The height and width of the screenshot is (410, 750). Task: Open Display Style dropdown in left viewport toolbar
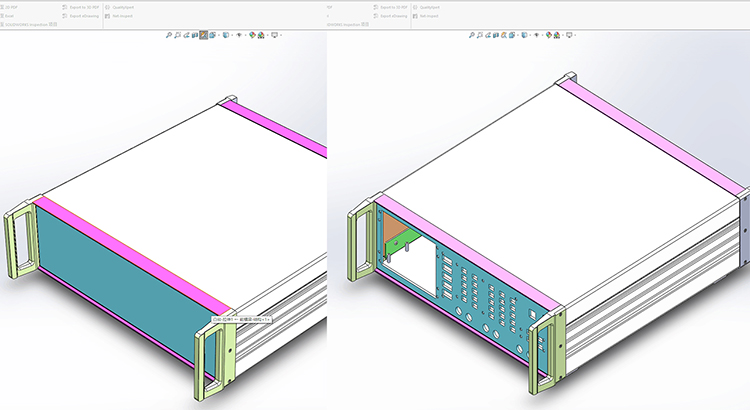[x=226, y=34]
